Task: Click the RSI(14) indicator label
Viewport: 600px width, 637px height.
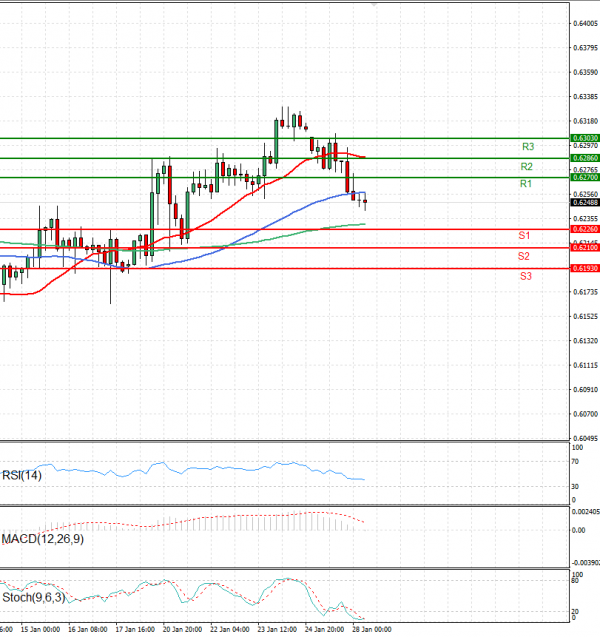Action: [x=22, y=475]
